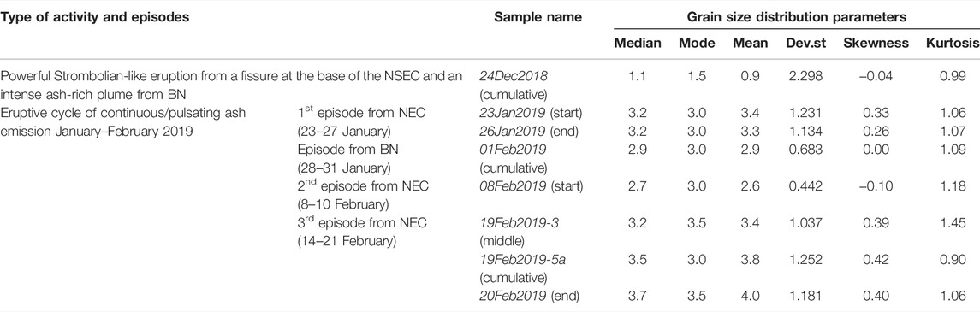Click the Dev.st value 2.298
The height and width of the screenshot is (312, 980).
805,75
